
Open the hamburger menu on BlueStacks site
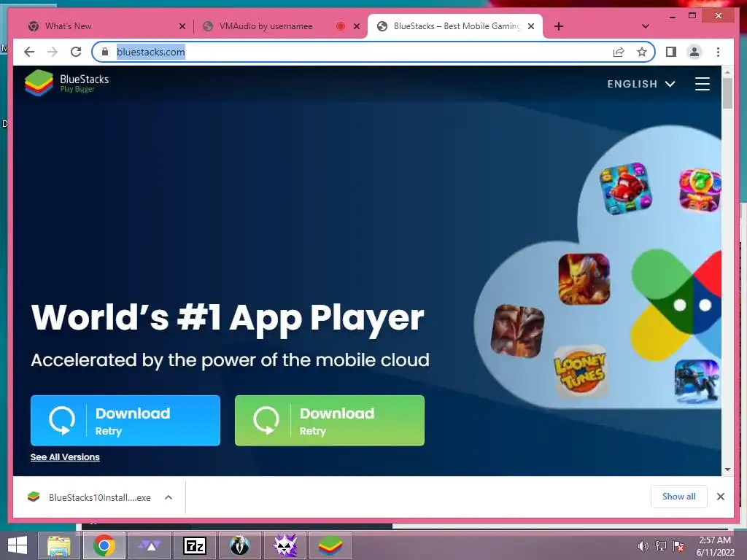(703, 84)
